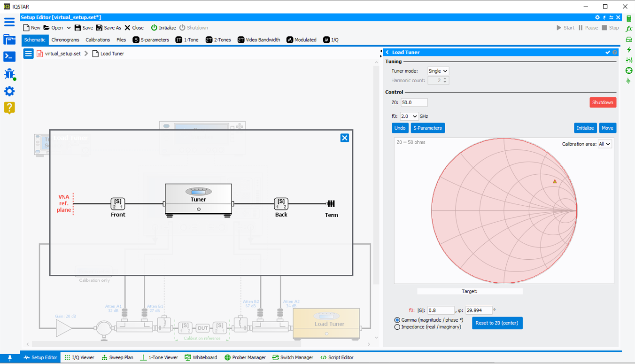Screen dimensions: 635x364
Task: Click Reset to Z0 (center) button
Action: pos(497,323)
